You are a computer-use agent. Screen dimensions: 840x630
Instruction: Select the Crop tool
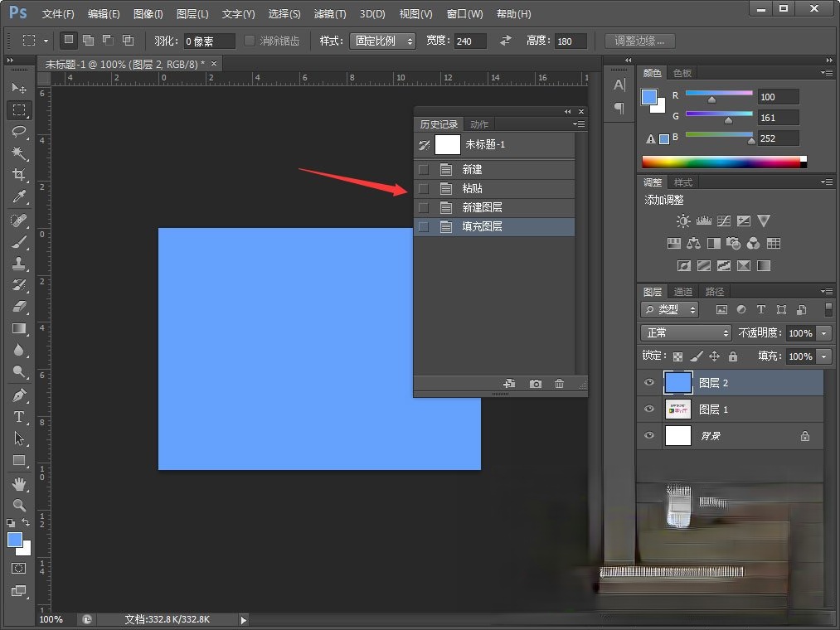coord(19,175)
